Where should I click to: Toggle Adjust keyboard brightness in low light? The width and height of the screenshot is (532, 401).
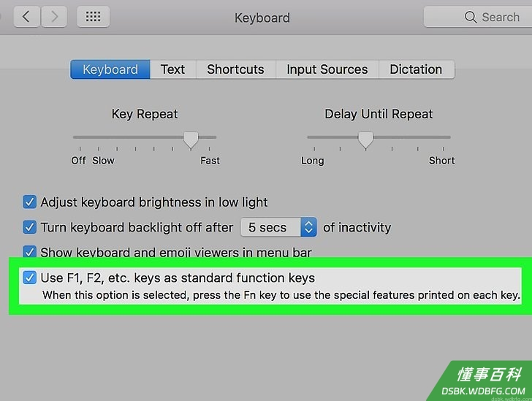(29, 202)
